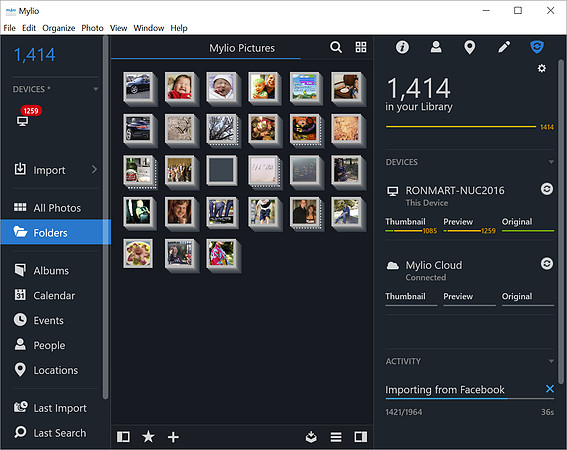Viewport: 567px width, 450px height.
Task: Open the search magnifier in Mylio Pictures
Action: coord(336,47)
